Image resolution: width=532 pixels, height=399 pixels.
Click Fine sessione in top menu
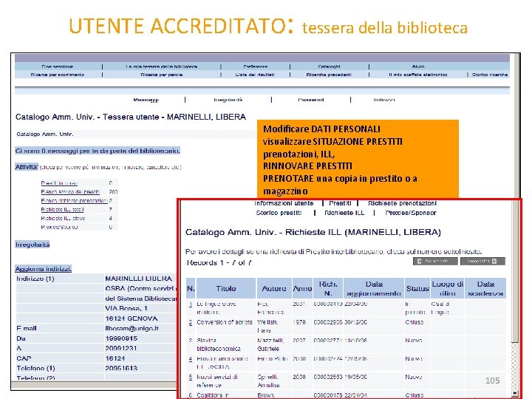pyautogui.click(x=58, y=66)
